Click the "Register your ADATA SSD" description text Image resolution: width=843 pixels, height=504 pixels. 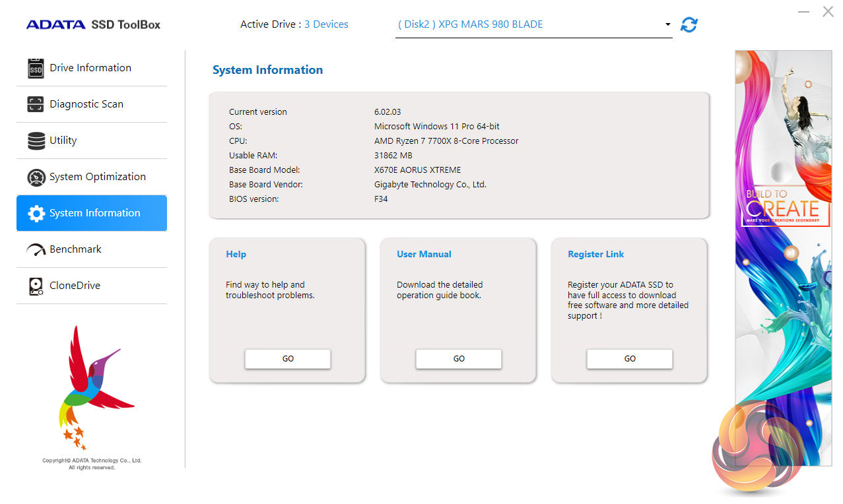[x=628, y=300]
